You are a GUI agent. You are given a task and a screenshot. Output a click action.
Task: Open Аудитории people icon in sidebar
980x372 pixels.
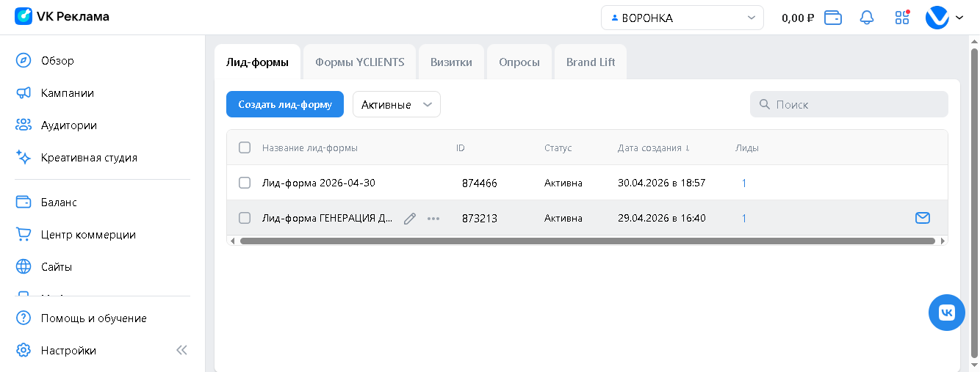tap(24, 125)
